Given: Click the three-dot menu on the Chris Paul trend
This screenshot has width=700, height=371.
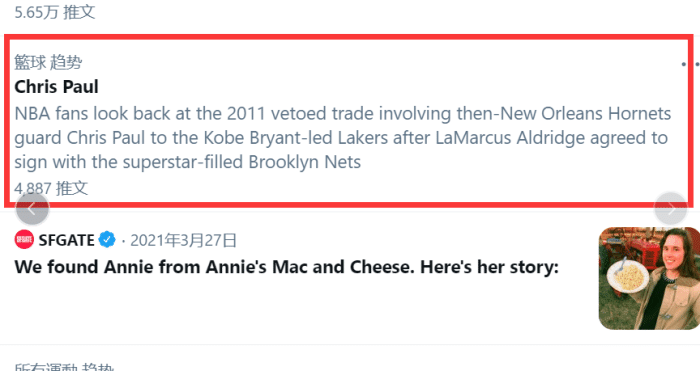Looking at the screenshot, I should click(690, 65).
